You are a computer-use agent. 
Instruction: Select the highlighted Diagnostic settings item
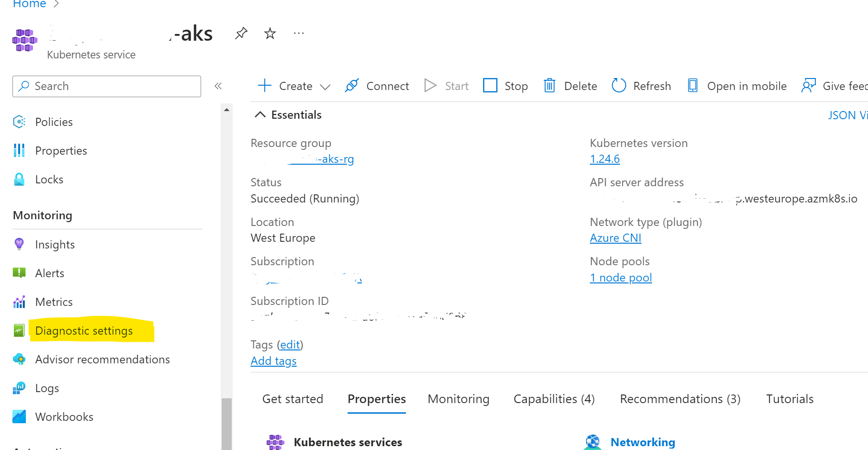[x=84, y=330]
